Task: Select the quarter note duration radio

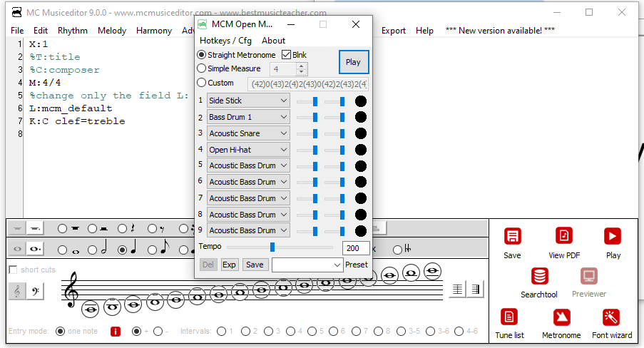Action: [122, 250]
